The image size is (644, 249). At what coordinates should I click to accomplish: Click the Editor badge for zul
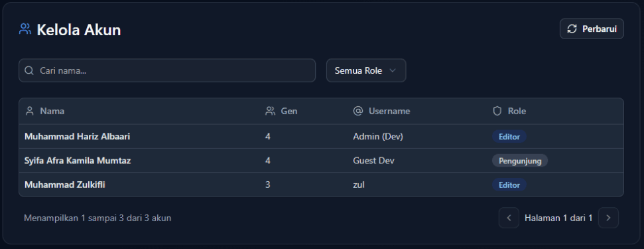(x=509, y=185)
